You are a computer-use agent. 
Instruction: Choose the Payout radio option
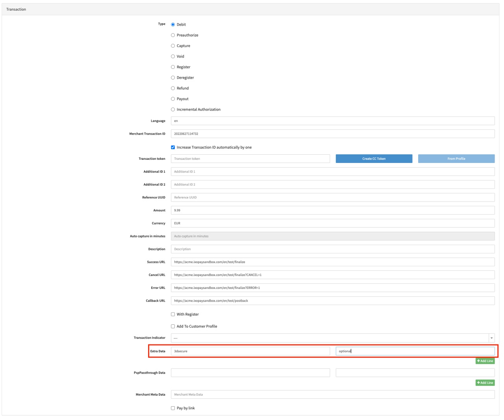173,99
